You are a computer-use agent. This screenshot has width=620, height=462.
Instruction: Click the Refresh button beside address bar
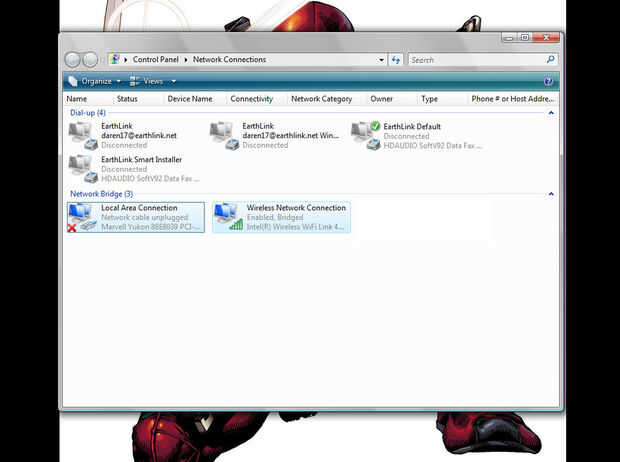(396, 60)
